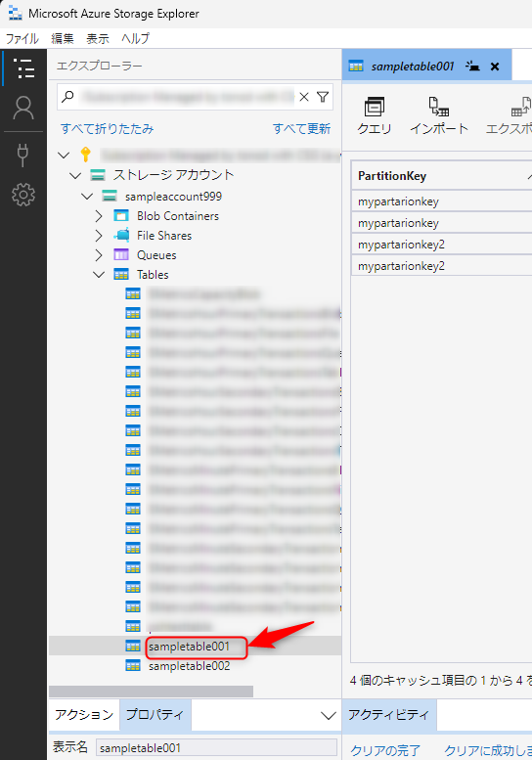Image resolution: width=532 pixels, height=760 pixels.
Task: Switch to the Properties (プロパティ) tab
Action: [x=155, y=714]
